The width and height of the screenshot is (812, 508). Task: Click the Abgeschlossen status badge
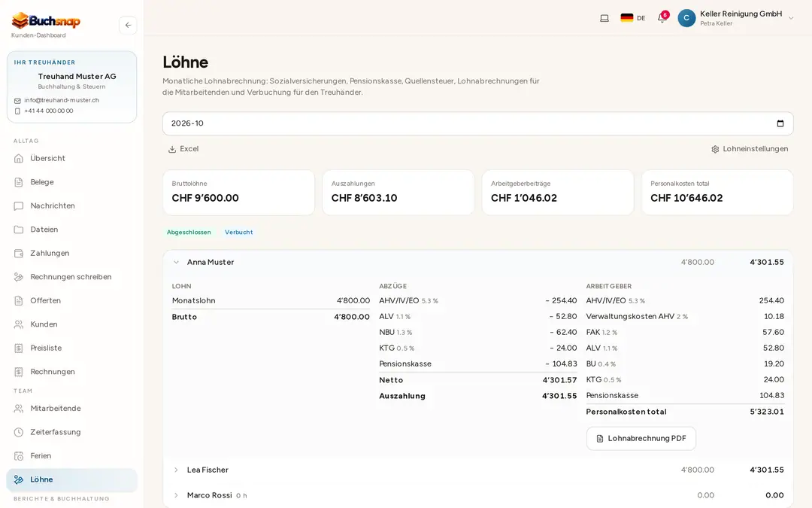tap(189, 233)
